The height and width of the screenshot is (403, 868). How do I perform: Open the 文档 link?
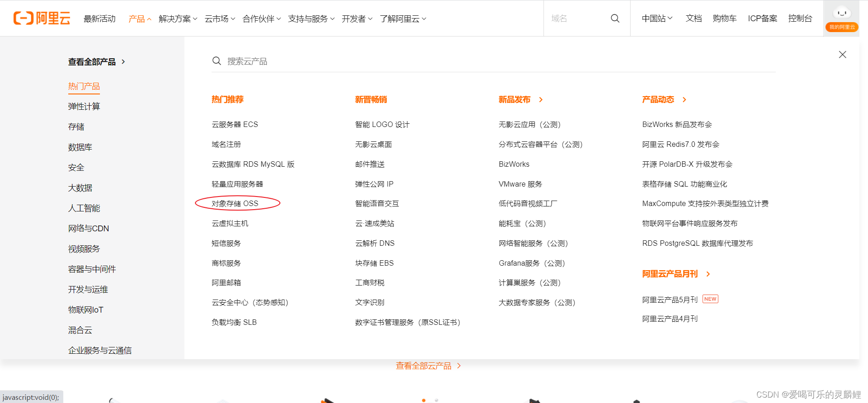pos(694,19)
